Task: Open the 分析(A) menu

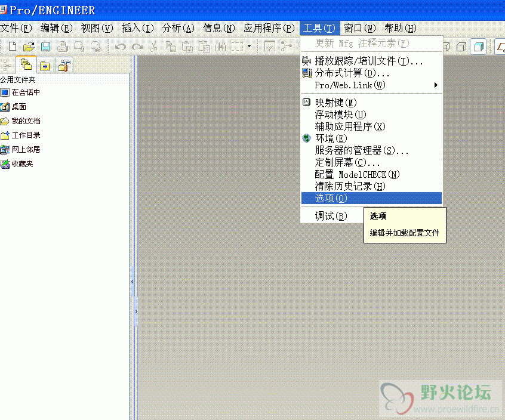Action: coord(178,28)
